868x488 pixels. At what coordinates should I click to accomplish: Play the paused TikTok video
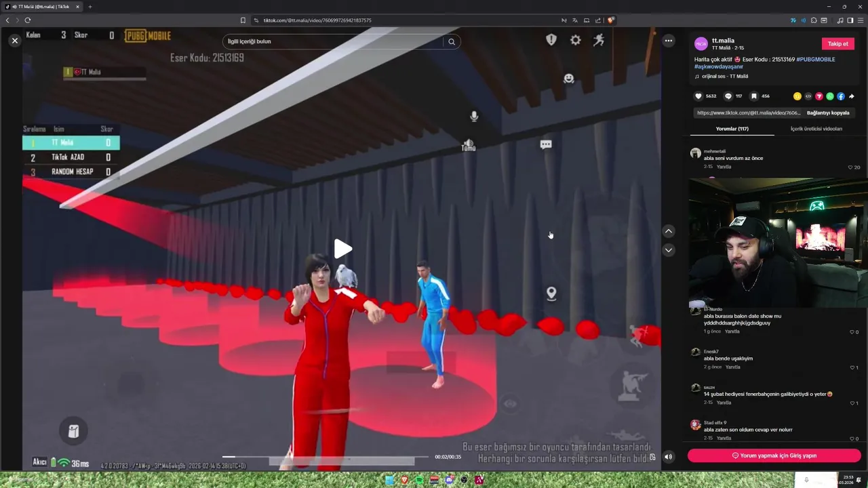click(342, 249)
